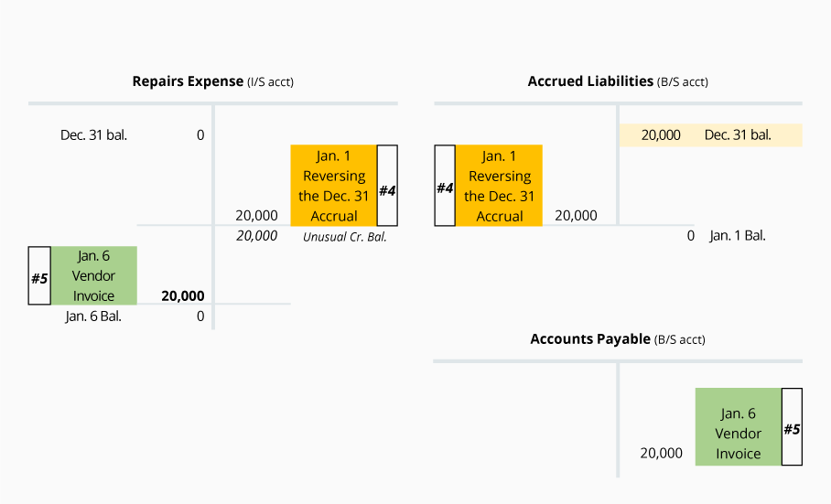Click the highlighted Dec. 31 bal. row
Viewport: 831px width, 504px height.
[710, 135]
